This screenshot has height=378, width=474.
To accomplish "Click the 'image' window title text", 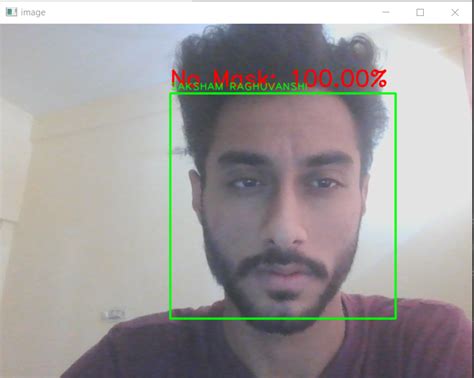I will [x=33, y=13].
